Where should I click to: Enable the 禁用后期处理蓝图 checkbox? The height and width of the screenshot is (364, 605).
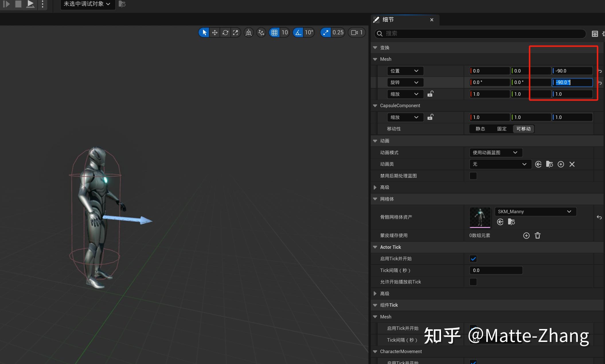[473, 176]
